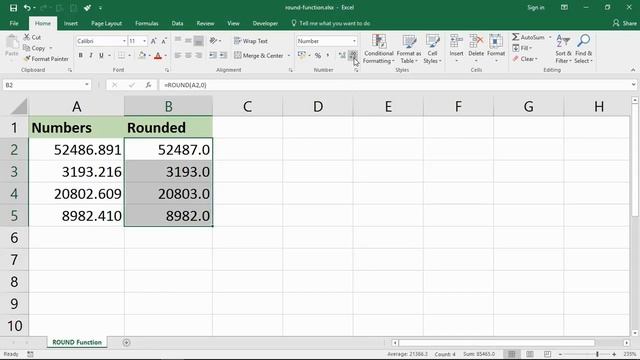Click the fill color paint bucket
640x360 pixels.
142,56
